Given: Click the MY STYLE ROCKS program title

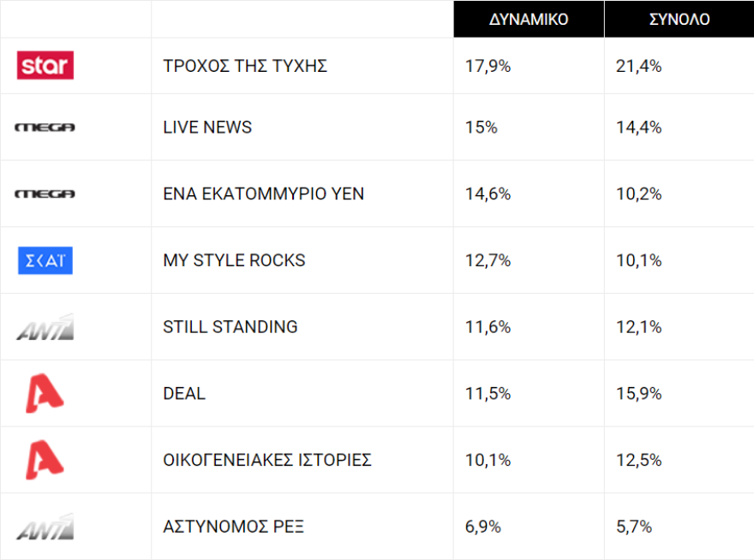Looking at the screenshot, I should tap(234, 260).
